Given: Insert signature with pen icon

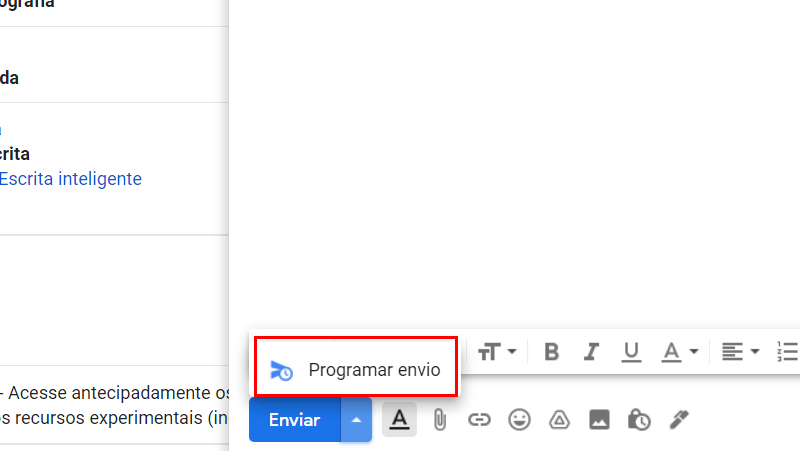Looking at the screenshot, I should (679, 420).
